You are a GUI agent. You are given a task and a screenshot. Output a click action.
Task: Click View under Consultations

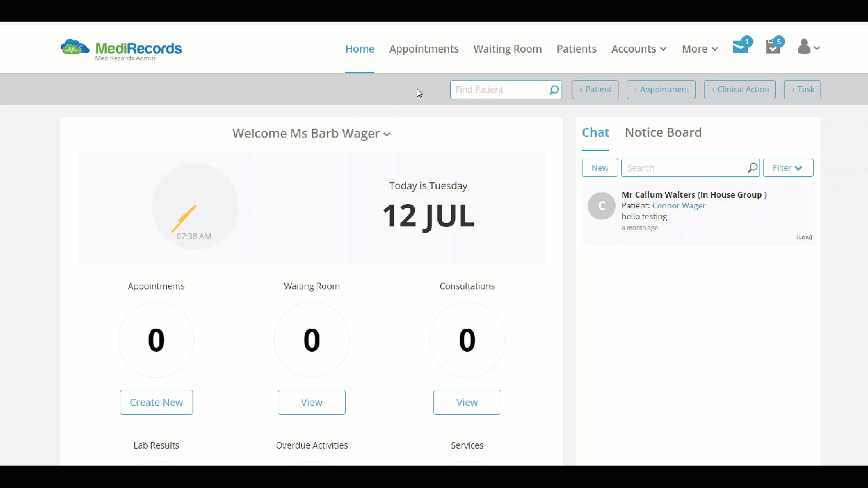[x=467, y=403]
